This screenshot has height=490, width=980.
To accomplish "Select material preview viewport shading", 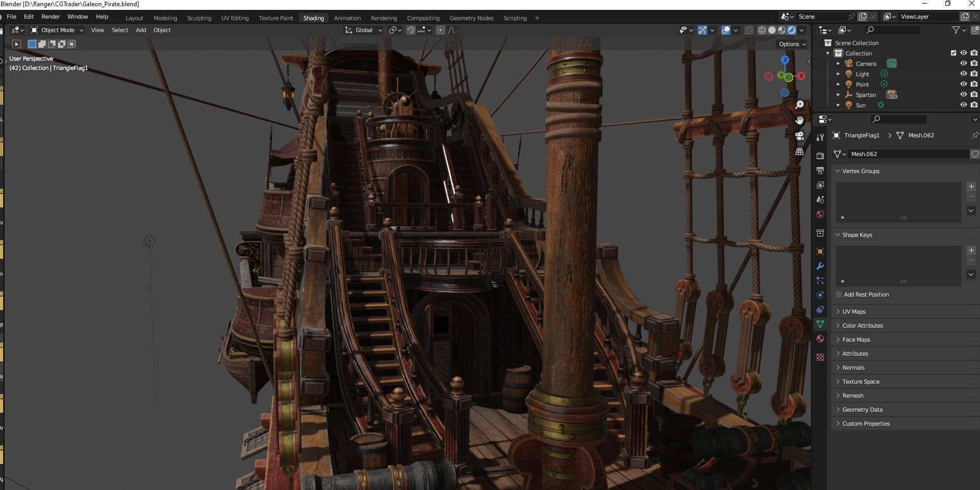I will [x=782, y=30].
